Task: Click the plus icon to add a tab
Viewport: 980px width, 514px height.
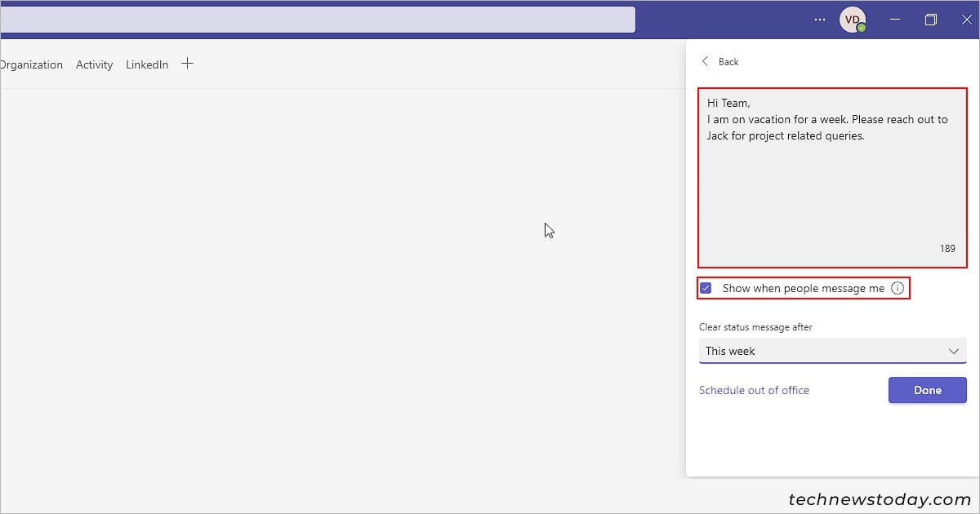Action: (x=187, y=64)
